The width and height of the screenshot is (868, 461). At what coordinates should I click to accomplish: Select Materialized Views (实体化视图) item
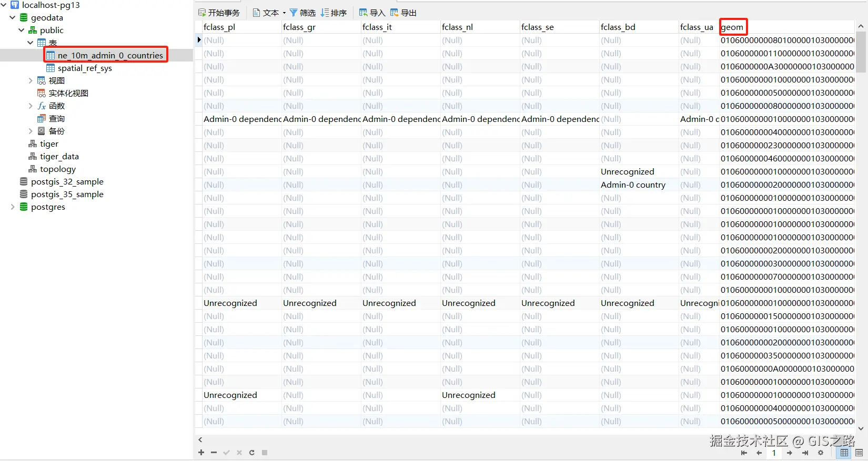pyautogui.click(x=68, y=93)
